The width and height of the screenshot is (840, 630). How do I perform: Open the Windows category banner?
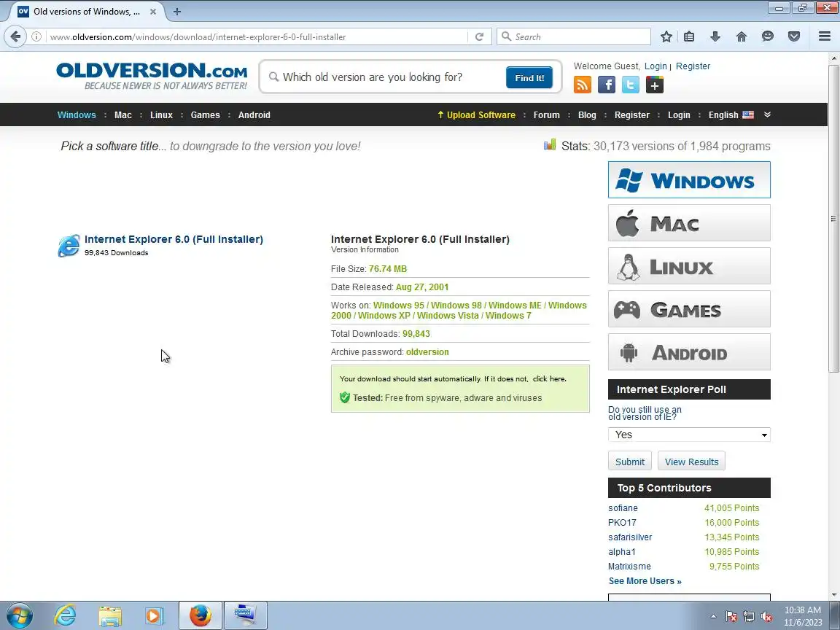point(689,180)
